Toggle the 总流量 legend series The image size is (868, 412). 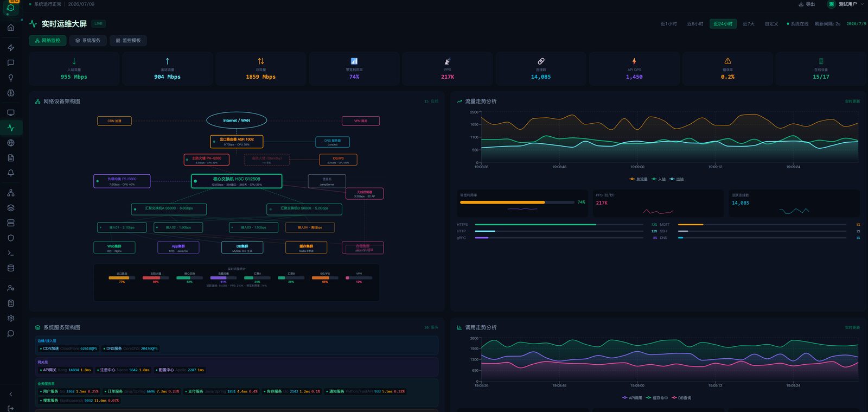[639, 179]
